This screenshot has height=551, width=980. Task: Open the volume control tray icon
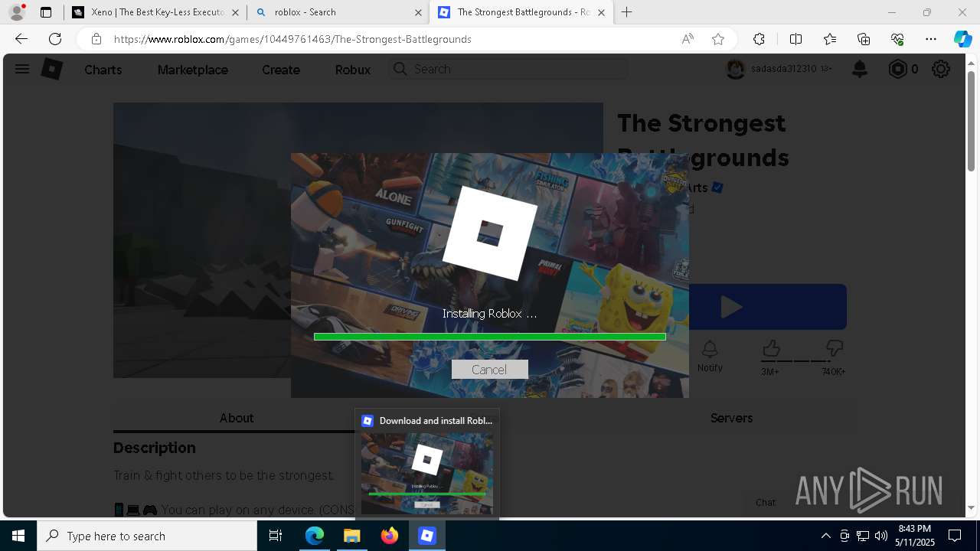pos(880,536)
